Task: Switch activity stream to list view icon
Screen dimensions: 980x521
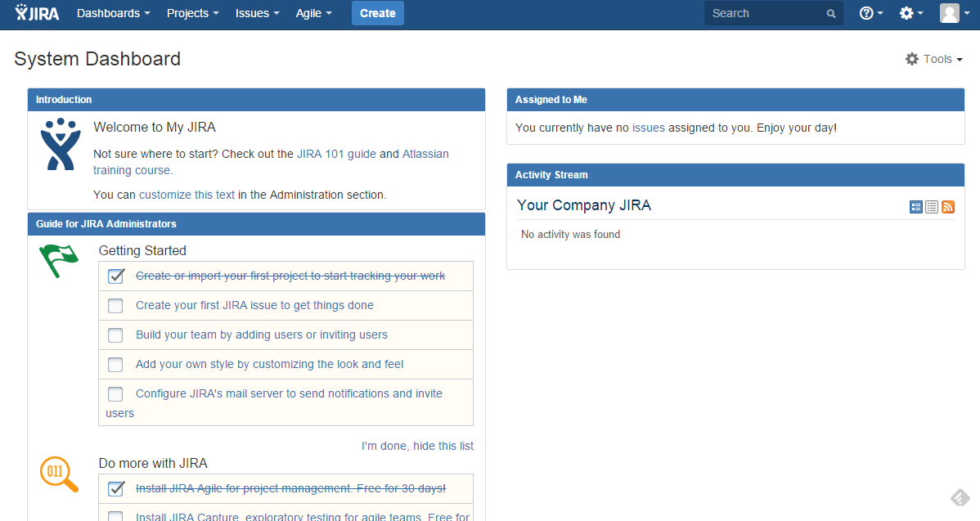Action: pyautogui.click(x=932, y=208)
